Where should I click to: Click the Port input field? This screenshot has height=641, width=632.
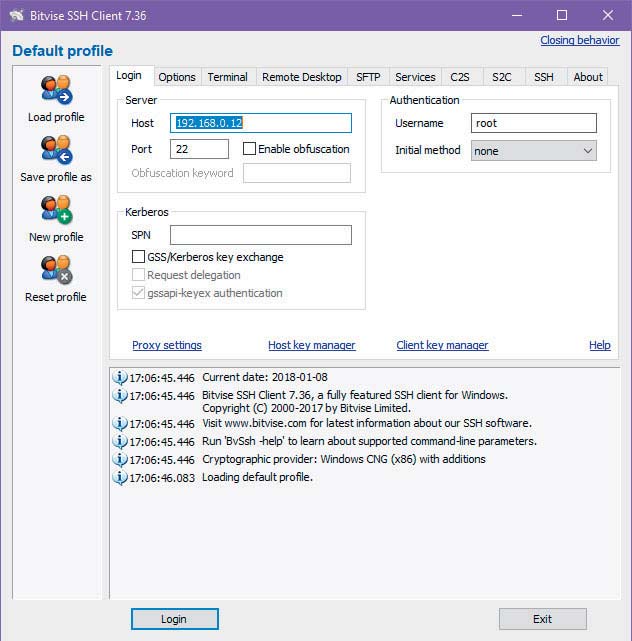pos(199,149)
